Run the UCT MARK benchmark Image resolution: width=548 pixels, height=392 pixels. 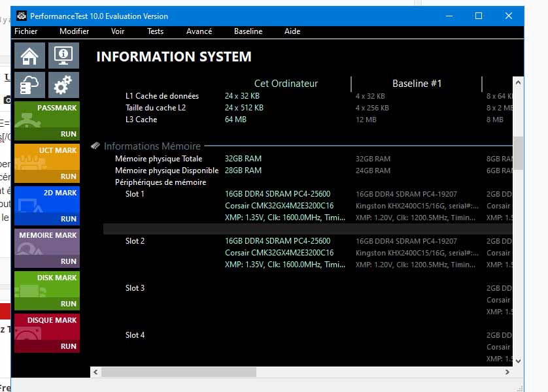pos(46,163)
